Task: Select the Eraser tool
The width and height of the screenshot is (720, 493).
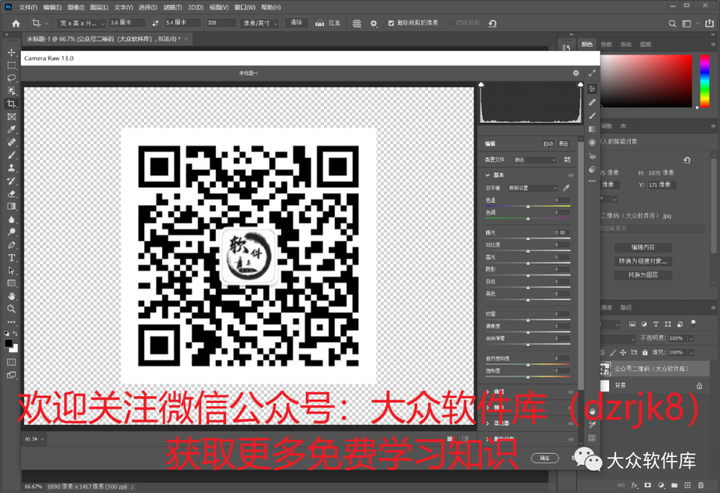Action: (x=11, y=194)
